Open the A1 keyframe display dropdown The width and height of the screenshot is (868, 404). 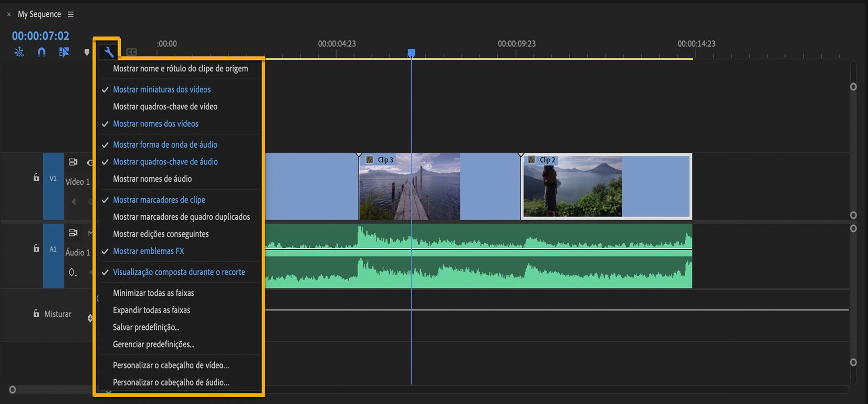(x=72, y=272)
